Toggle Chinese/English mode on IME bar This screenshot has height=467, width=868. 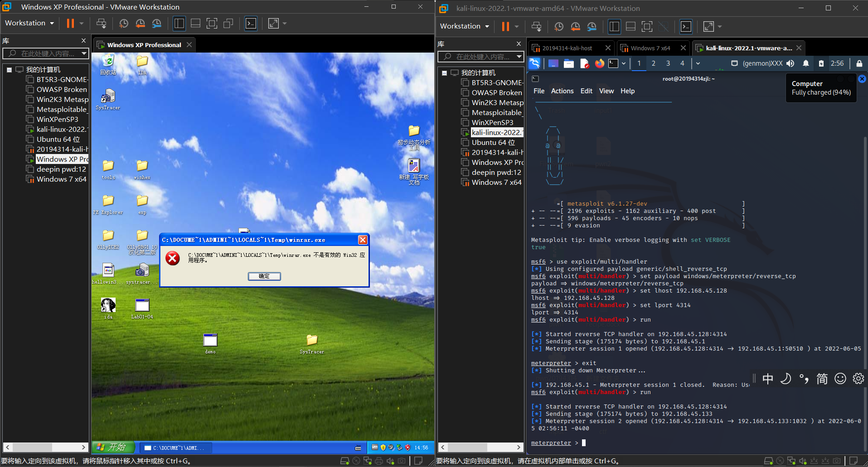click(768, 379)
